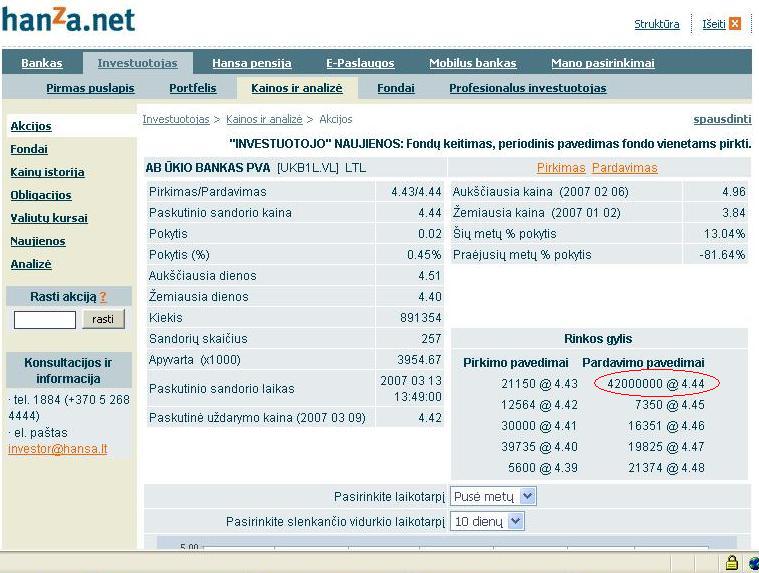Open the 10 dienų moving average dropdown

pyautogui.click(x=487, y=521)
